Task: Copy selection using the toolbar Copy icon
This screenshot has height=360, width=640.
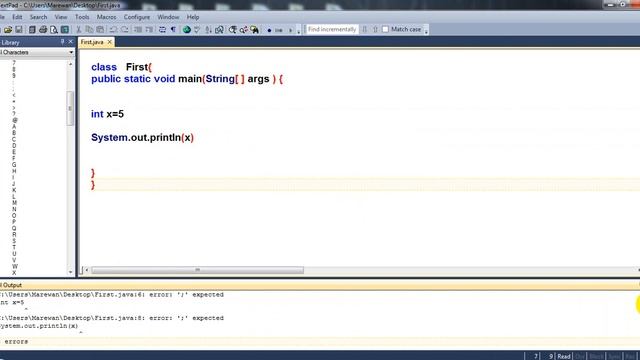Action: pyautogui.click(x=89, y=29)
